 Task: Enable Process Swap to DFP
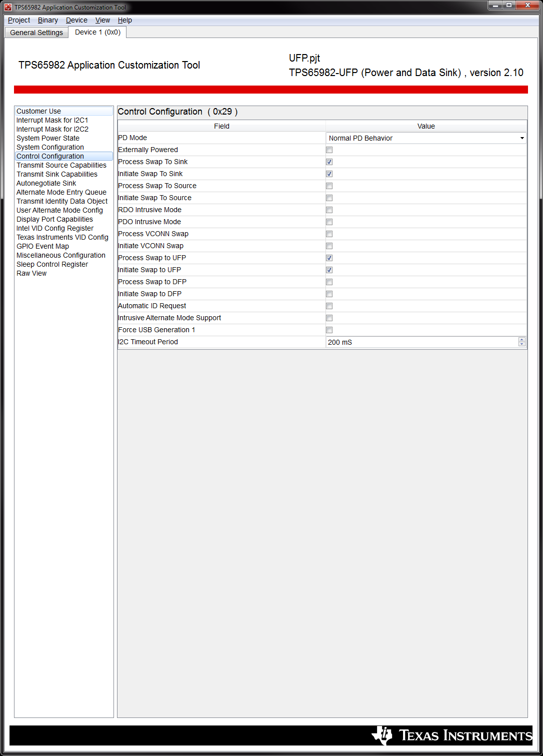(x=329, y=282)
